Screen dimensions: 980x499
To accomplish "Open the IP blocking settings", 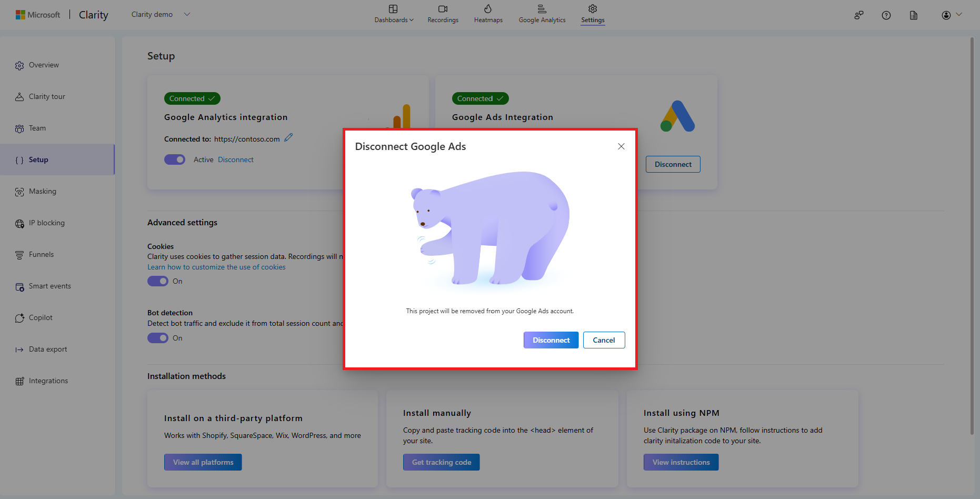I will tap(47, 223).
